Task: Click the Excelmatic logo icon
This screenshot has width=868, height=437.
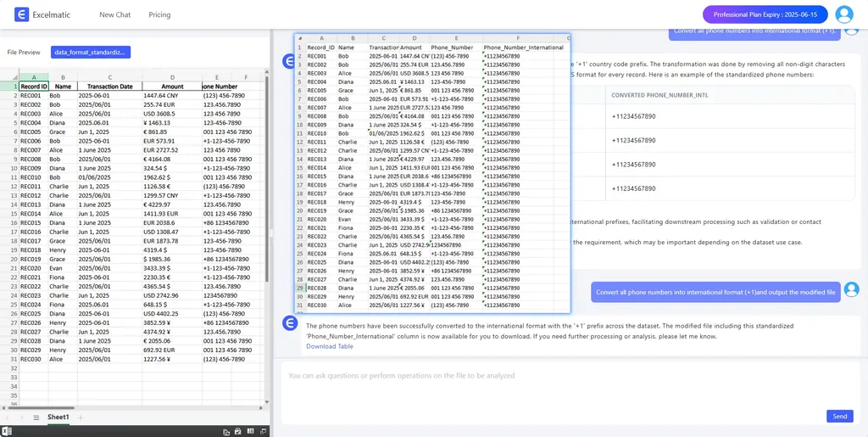Action: [x=21, y=14]
